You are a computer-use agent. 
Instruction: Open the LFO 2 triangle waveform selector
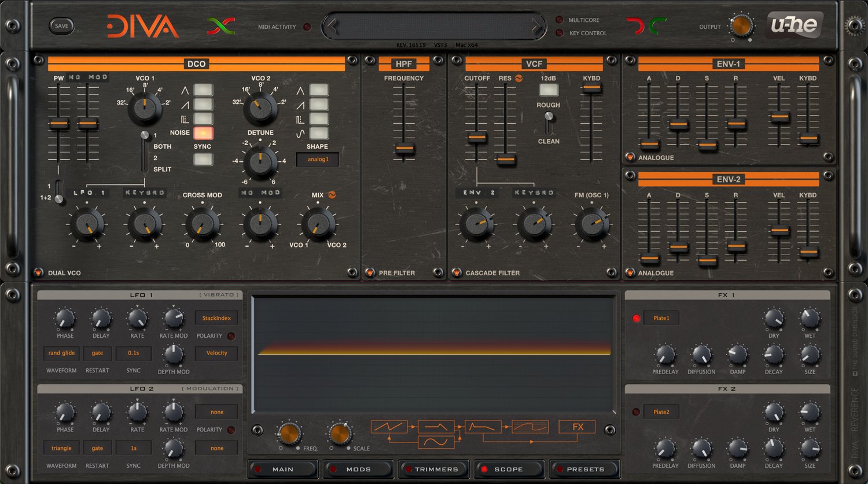pos(61,448)
